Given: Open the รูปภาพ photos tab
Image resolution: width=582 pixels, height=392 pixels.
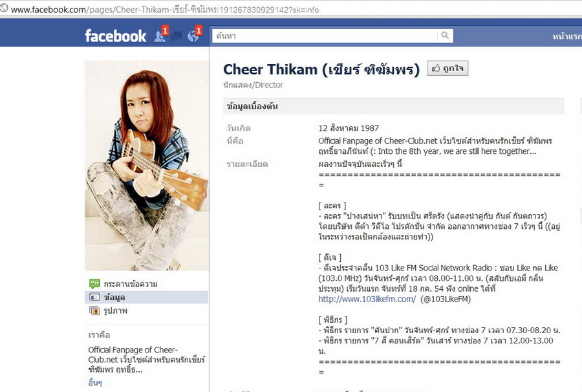Looking at the screenshot, I should (116, 310).
